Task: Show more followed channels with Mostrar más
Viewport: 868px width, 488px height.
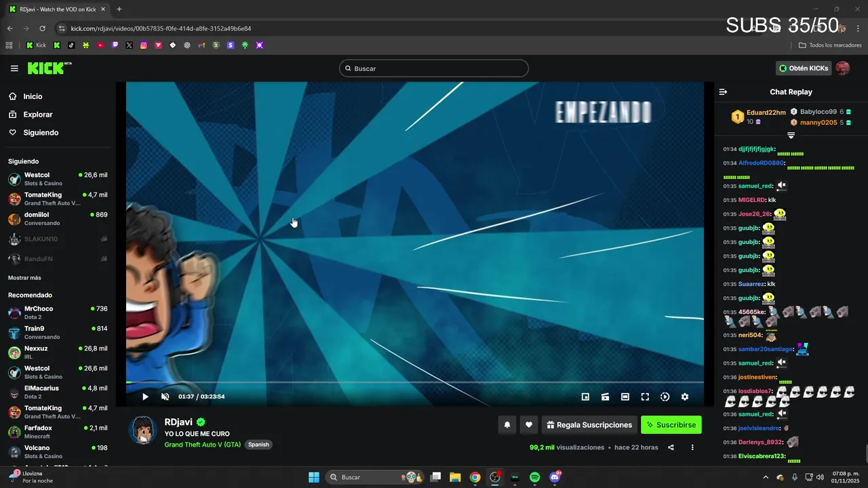Action: tap(24, 278)
